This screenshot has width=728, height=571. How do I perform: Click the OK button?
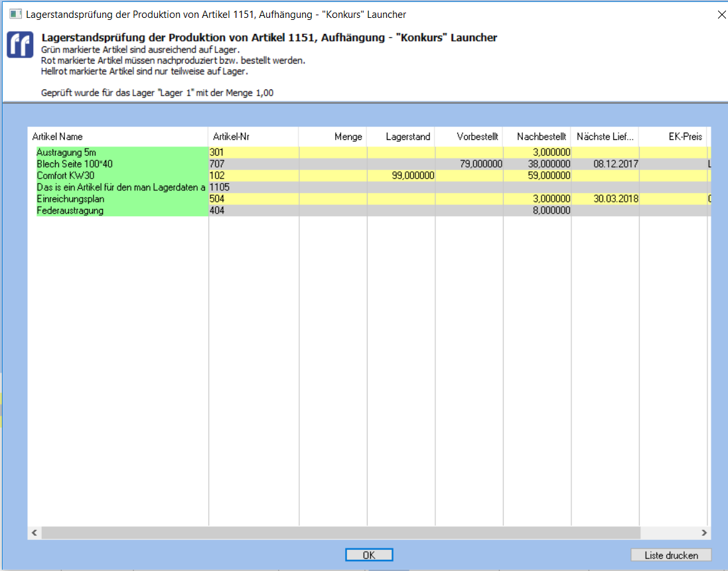click(x=369, y=555)
